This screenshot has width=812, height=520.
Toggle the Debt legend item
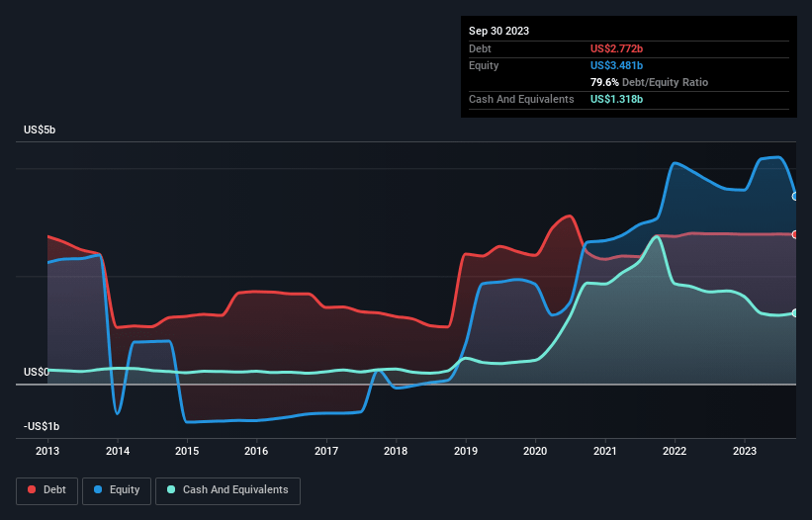click(47, 489)
